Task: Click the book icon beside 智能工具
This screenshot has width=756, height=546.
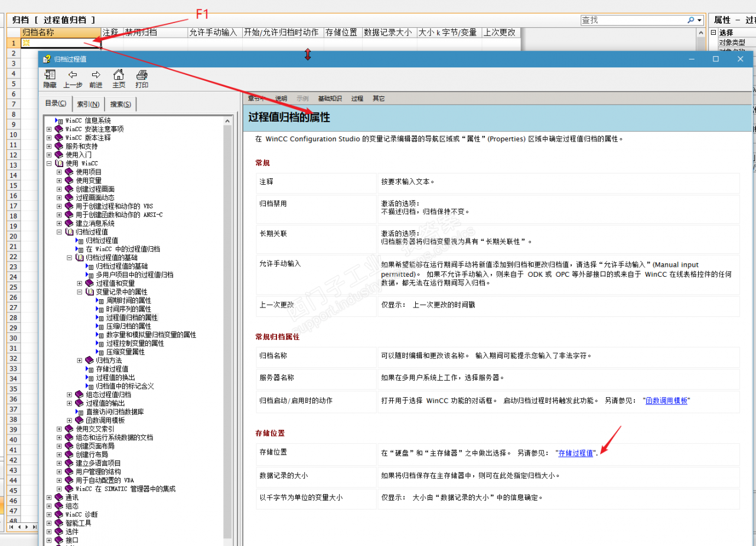Action: click(x=58, y=523)
